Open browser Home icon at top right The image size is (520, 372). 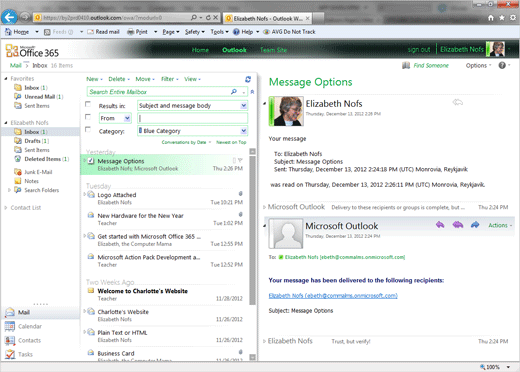[491, 18]
